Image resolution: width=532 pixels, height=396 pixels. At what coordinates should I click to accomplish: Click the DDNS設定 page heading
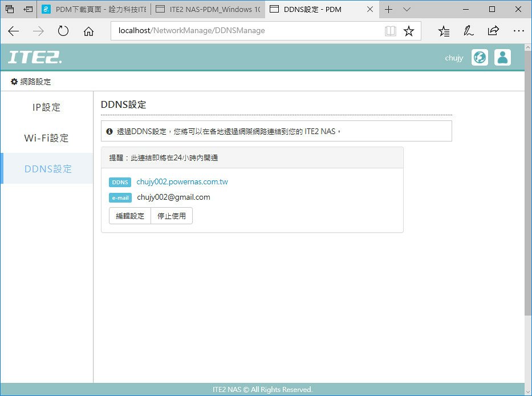(x=124, y=104)
